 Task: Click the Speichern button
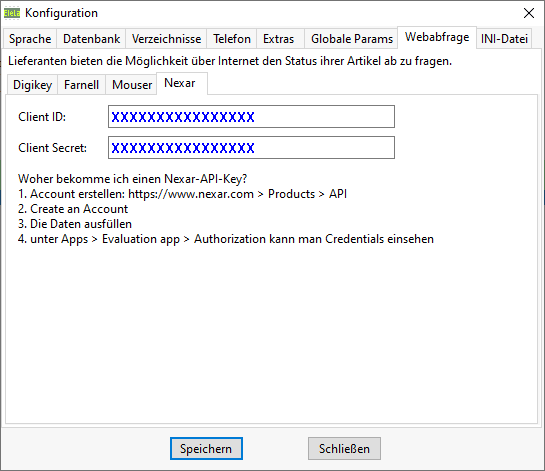coord(206,448)
